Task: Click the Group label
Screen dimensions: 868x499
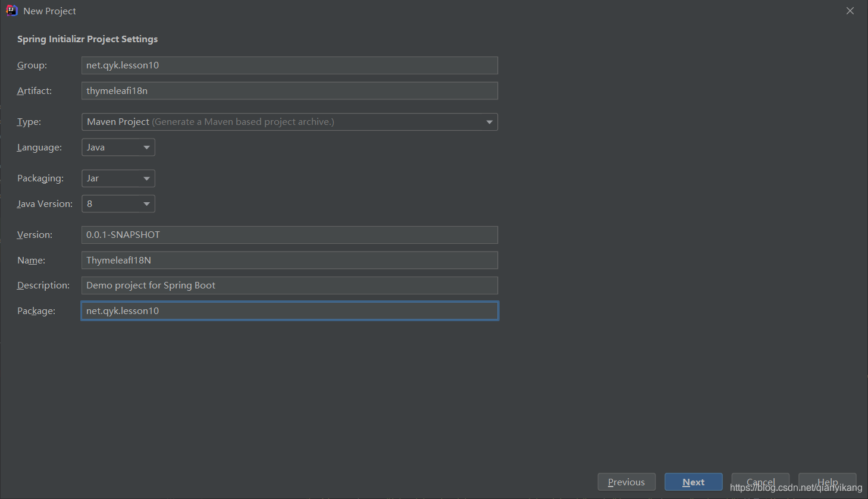Action: (32, 65)
